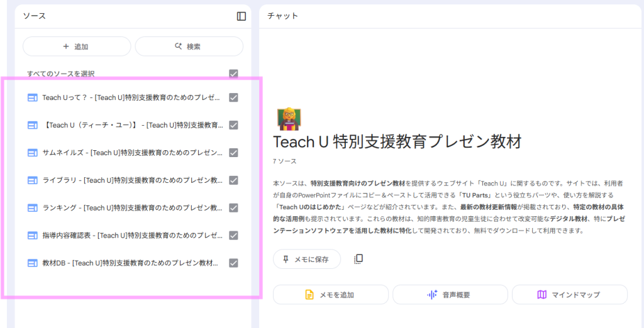Click the page icon beside サムネイルズ source

(33, 153)
